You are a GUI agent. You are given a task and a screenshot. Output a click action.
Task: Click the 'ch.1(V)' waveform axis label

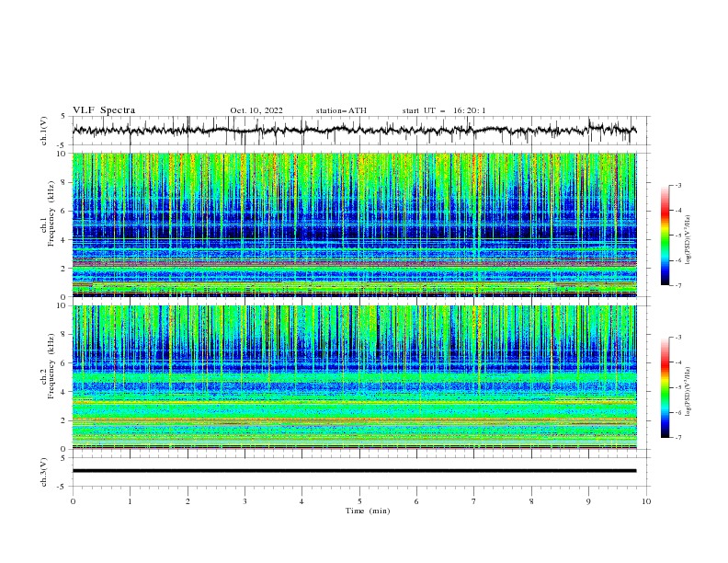(44, 131)
